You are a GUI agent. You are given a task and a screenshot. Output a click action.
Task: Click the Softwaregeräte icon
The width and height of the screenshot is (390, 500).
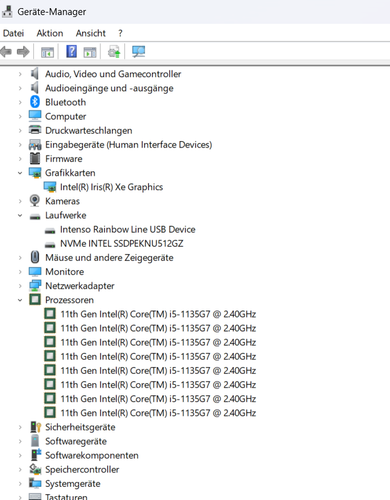[x=35, y=441]
